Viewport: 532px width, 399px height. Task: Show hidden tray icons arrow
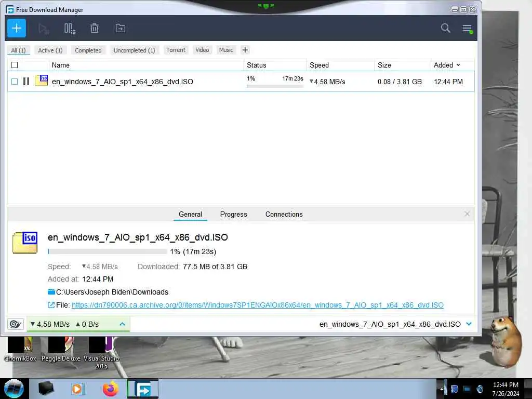[442, 389]
